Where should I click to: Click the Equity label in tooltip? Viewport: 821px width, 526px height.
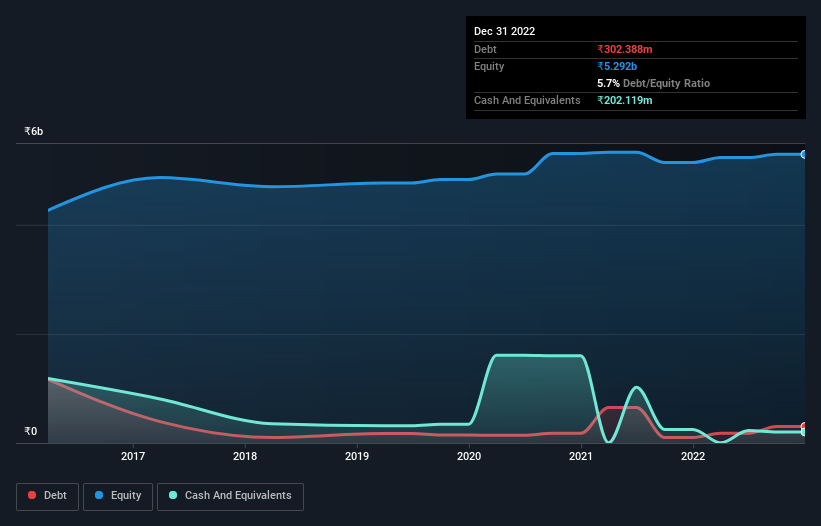coord(489,66)
